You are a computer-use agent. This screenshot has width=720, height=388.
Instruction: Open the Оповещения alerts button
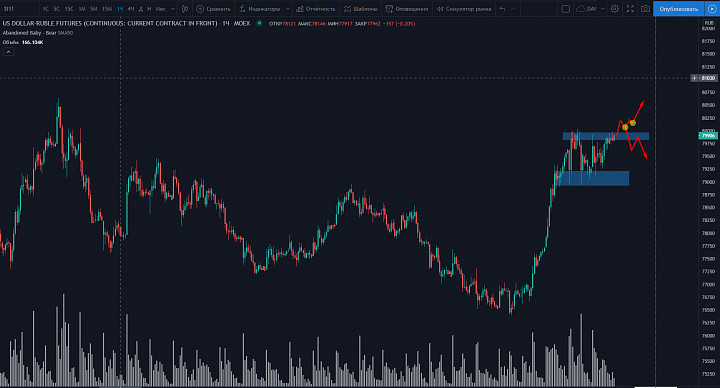coord(407,9)
